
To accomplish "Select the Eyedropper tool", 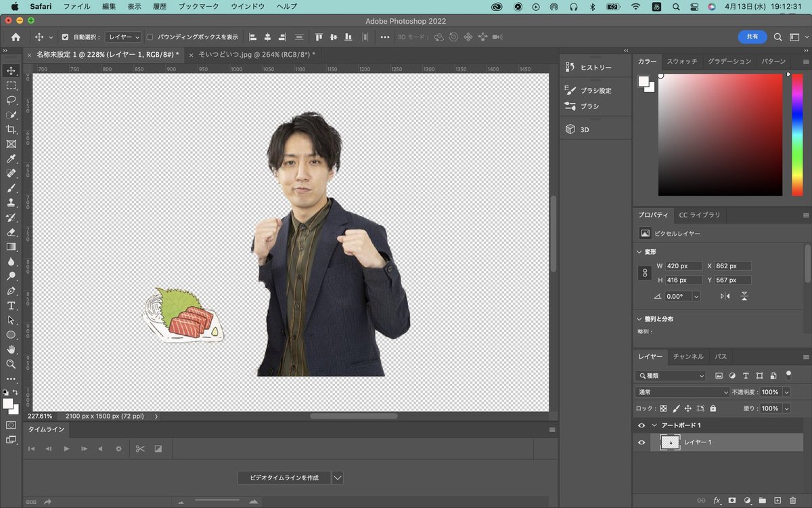I will click(11, 158).
